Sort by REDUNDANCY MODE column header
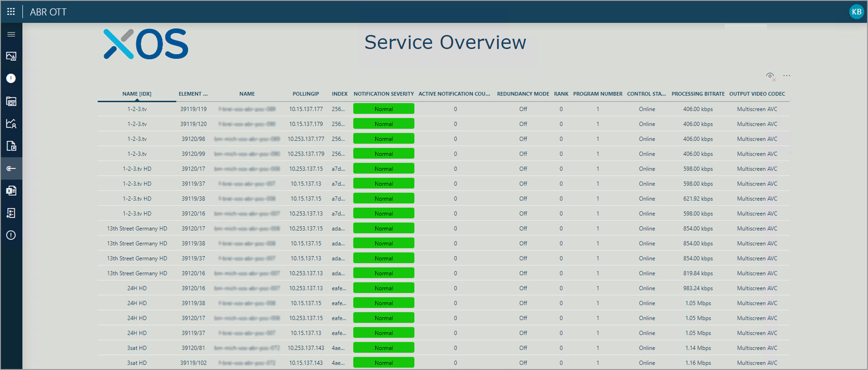The image size is (868, 370). pos(523,94)
